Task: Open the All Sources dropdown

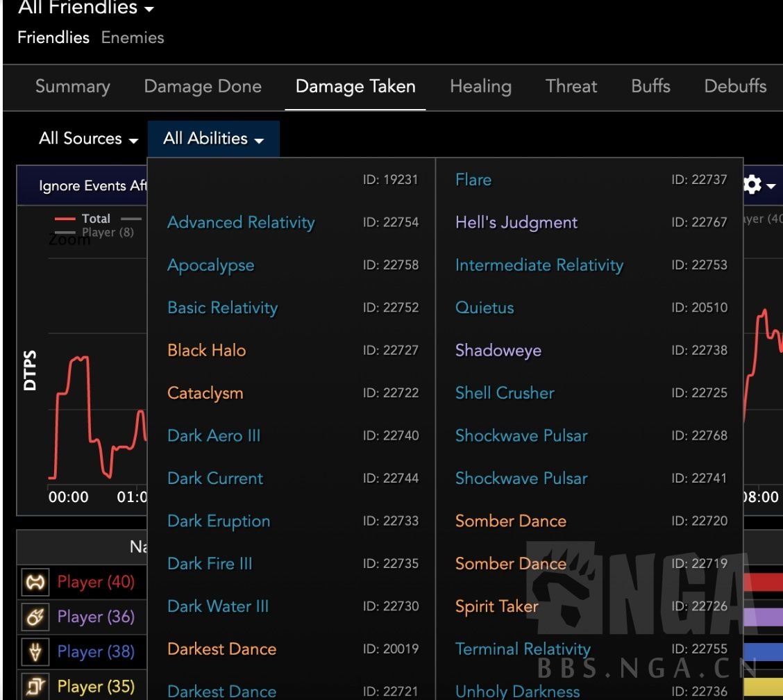Action: coord(88,139)
